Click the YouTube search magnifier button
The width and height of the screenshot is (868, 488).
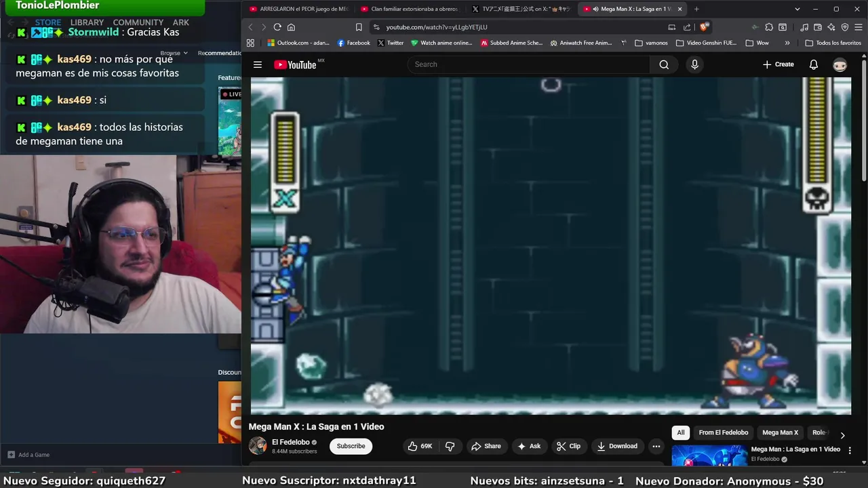tap(664, 64)
